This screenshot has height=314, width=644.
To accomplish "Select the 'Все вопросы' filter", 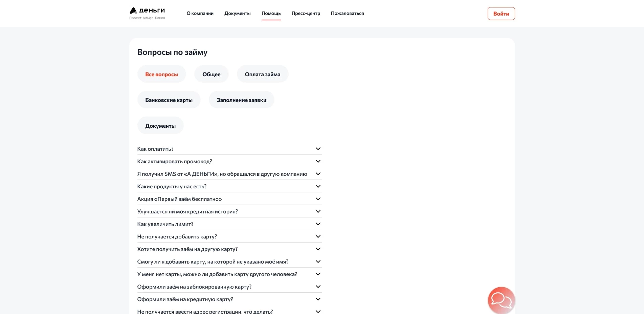I will [161, 74].
